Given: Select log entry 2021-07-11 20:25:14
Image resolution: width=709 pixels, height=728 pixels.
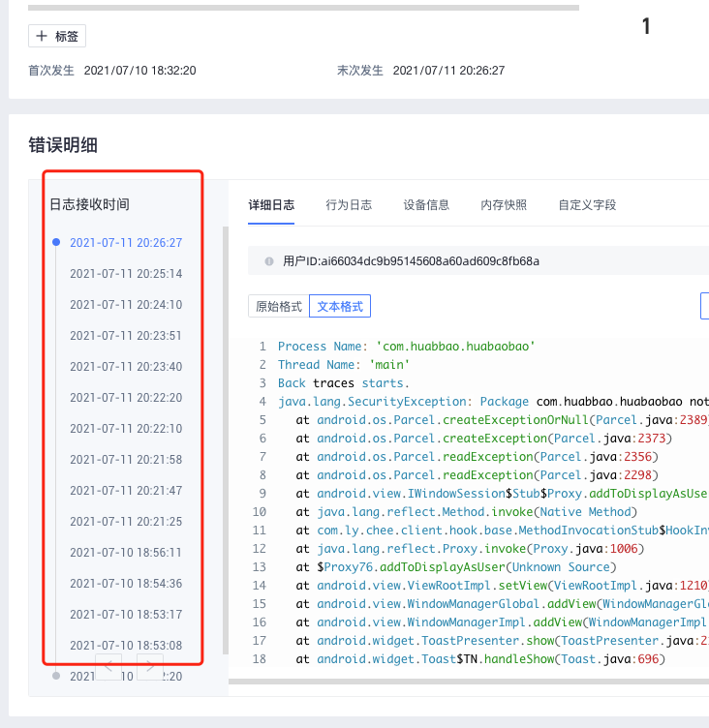Looking at the screenshot, I should tap(126, 274).
